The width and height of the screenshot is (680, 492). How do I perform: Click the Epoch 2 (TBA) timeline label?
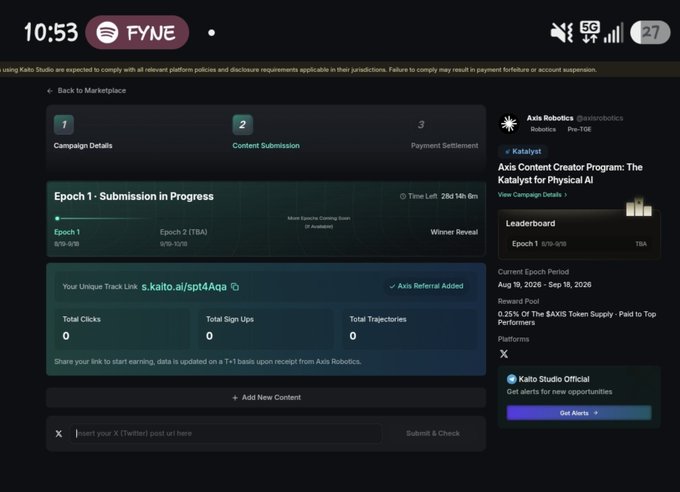(183, 232)
